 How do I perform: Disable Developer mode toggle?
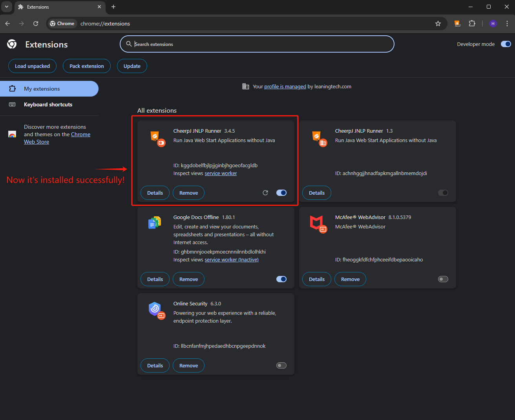click(x=506, y=44)
